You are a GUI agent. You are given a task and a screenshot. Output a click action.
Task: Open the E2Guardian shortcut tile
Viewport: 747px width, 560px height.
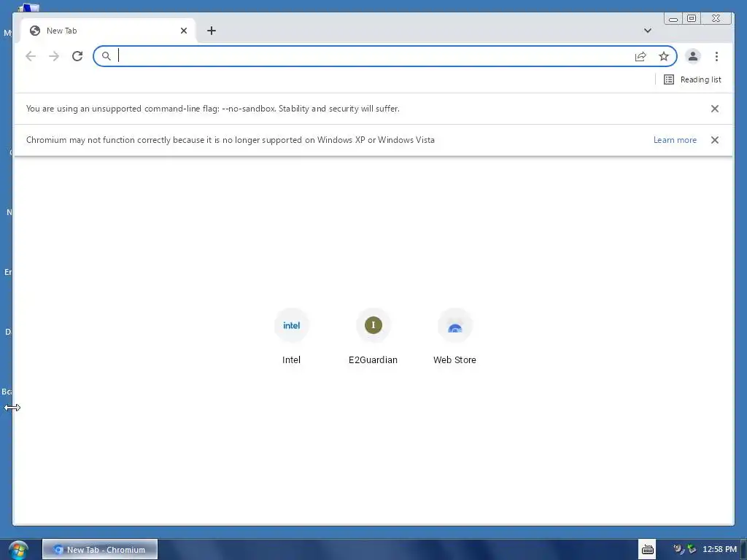click(373, 337)
